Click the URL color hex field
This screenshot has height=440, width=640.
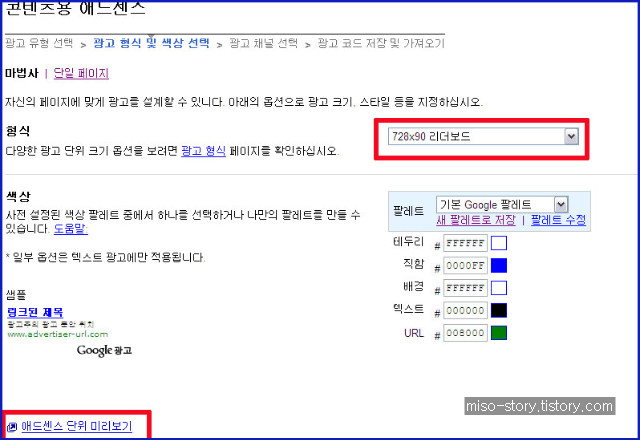(x=465, y=333)
